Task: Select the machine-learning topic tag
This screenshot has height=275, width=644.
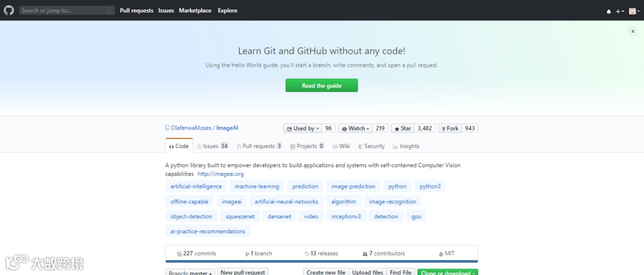Action: (x=256, y=186)
